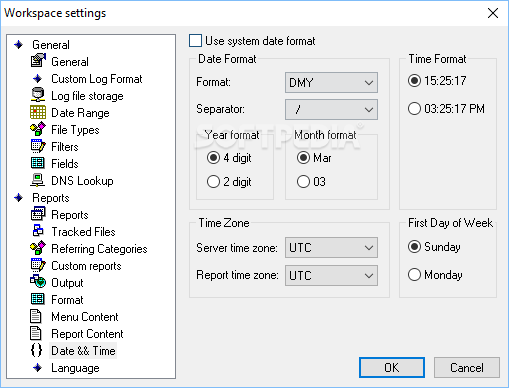Expand the Server time zone dropdown
The width and height of the screenshot is (509, 388).
tap(331, 248)
